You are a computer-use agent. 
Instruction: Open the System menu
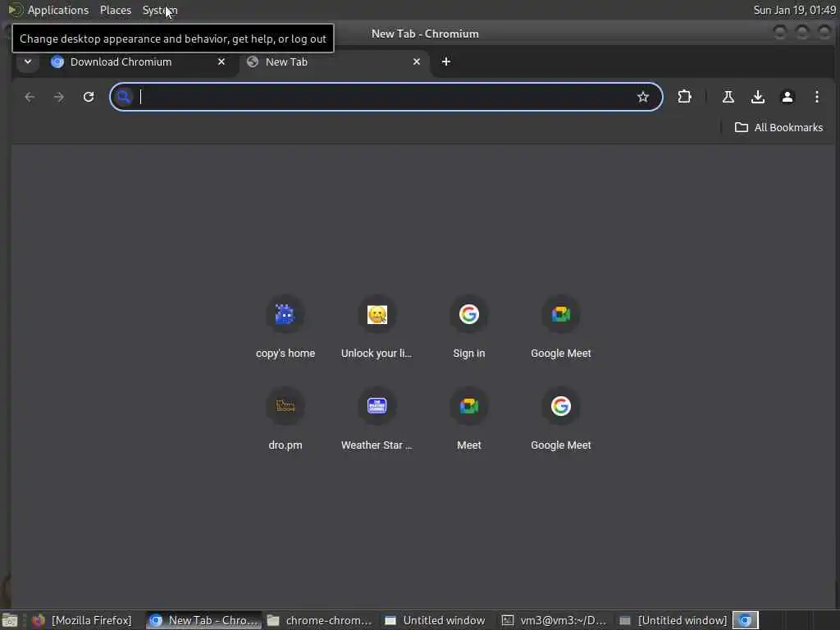[160, 10]
